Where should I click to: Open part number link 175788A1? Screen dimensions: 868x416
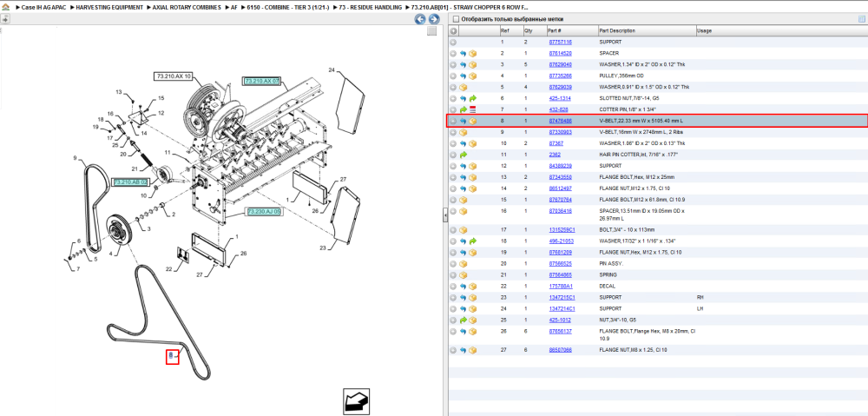pyautogui.click(x=560, y=286)
